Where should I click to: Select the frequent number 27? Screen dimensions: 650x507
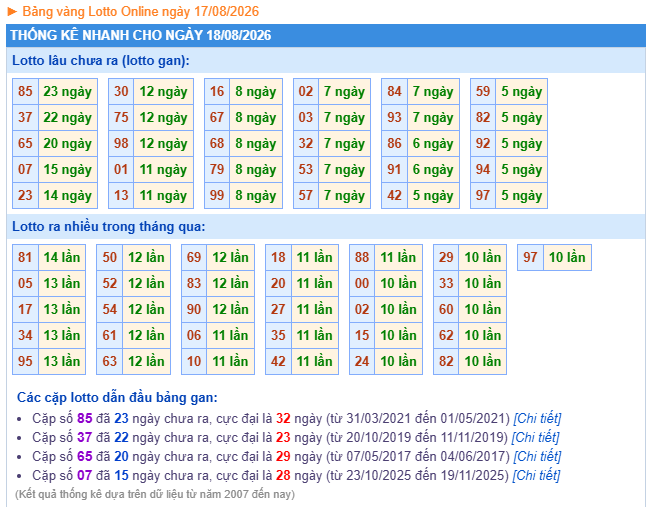click(278, 309)
